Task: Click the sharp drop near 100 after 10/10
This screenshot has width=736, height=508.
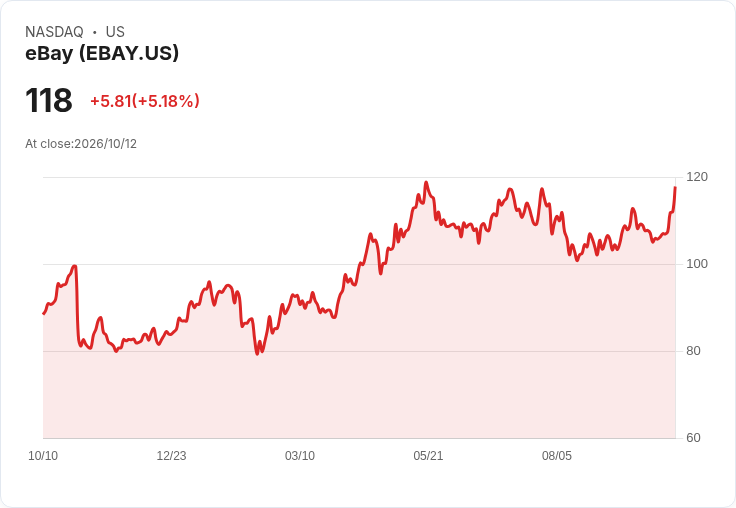Action: 76,300
